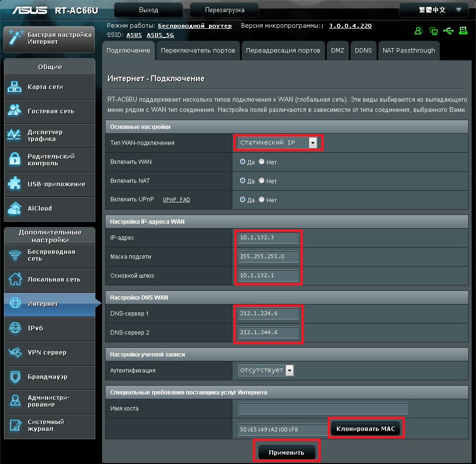The width and height of the screenshot is (476, 464).
Task: Click the Guest Network icon (Гостевая сеть)
Action: (15, 111)
